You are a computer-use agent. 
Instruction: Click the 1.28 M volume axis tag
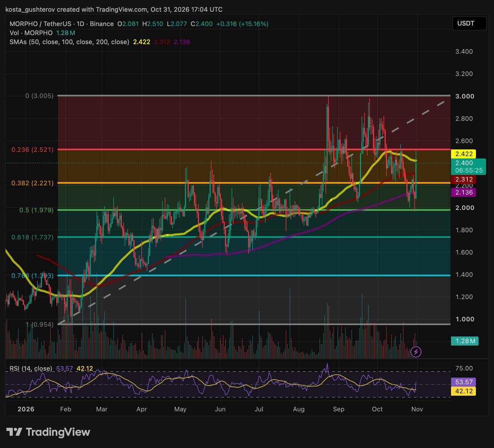[465, 341]
